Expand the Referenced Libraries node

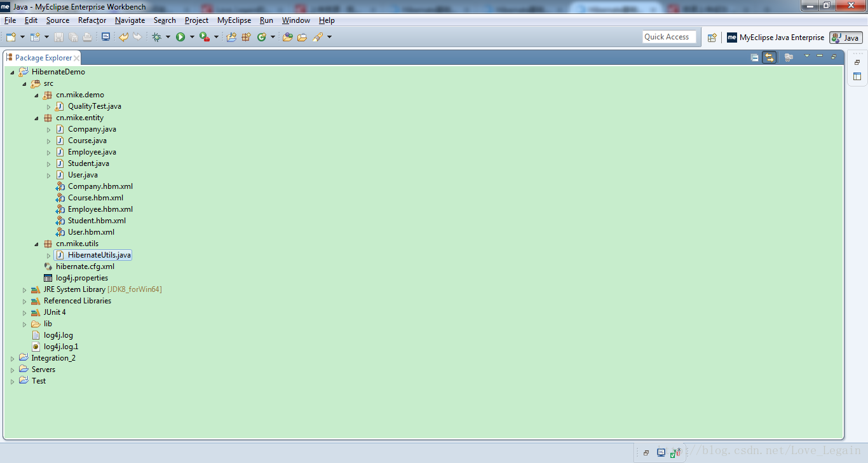24,301
